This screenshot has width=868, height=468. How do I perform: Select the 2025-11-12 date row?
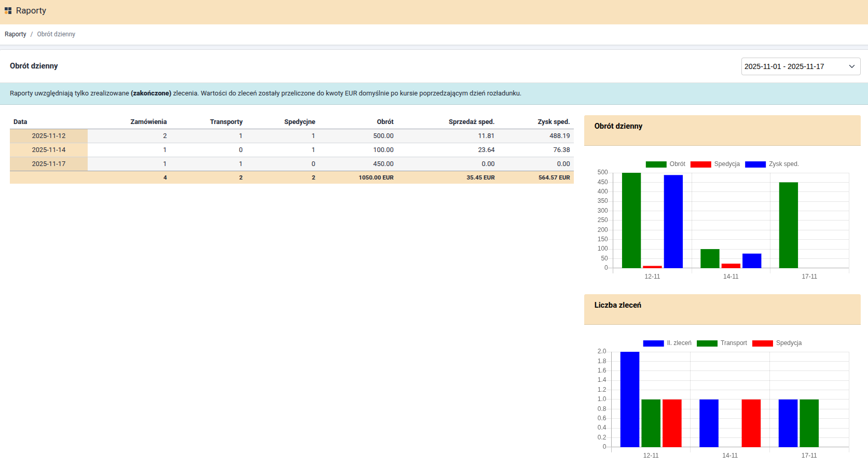click(49, 136)
